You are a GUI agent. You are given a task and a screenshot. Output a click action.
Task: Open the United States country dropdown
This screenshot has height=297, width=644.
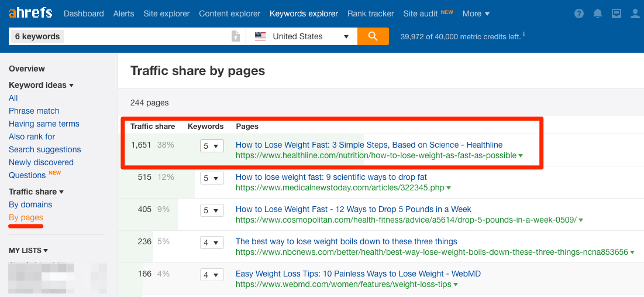[302, 36]
